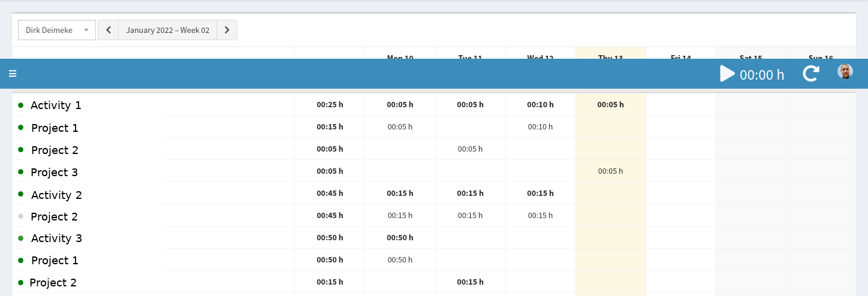Image resolution: width=868 pixels, height=296 pixels.
Task: Click Activity 1 total 00:25 h
Action: (330, 104)
